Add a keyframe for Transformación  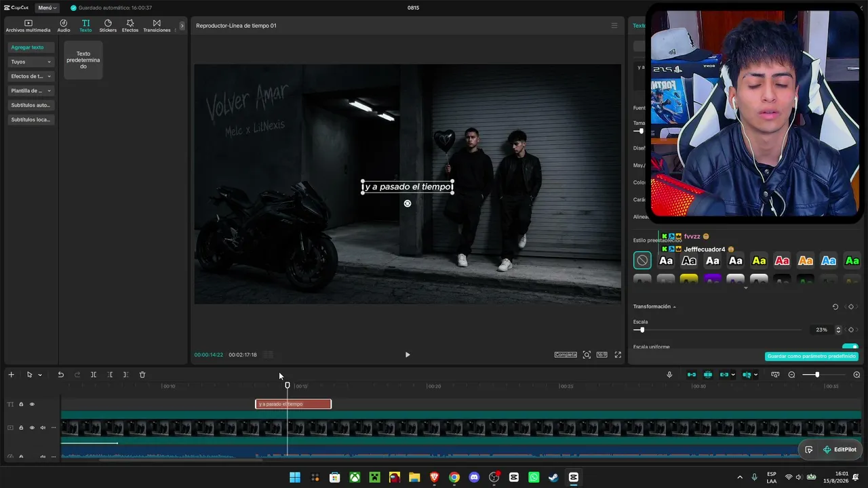pos(851,307)
